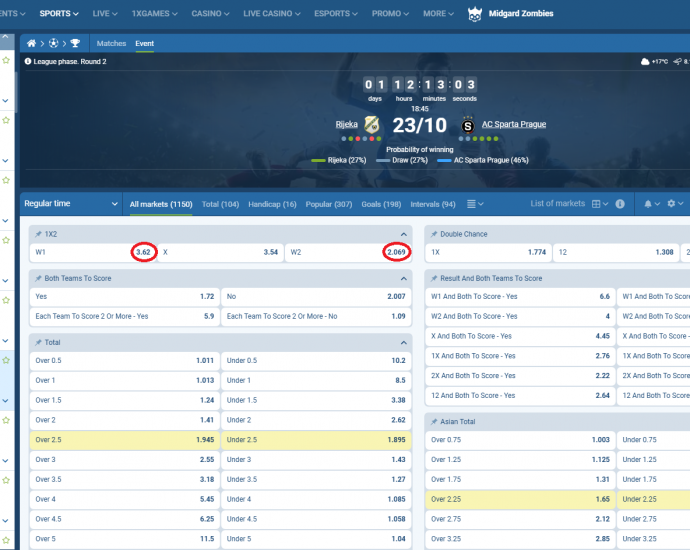The width and height of the screenshot is (690, 550).
Task: Select Each Team To Score 2 Or More - Yes
Action: [x=125, y=316]
